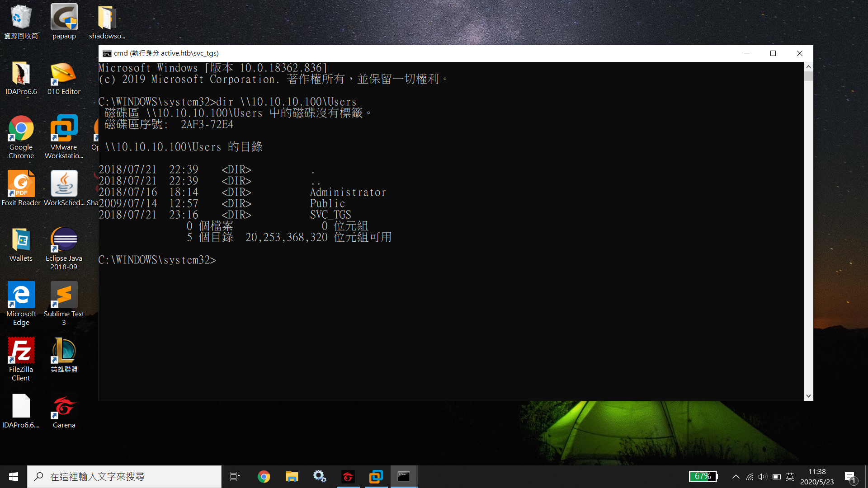Open the cmd window system menu icon
The image size is (868, 488).
107,53
